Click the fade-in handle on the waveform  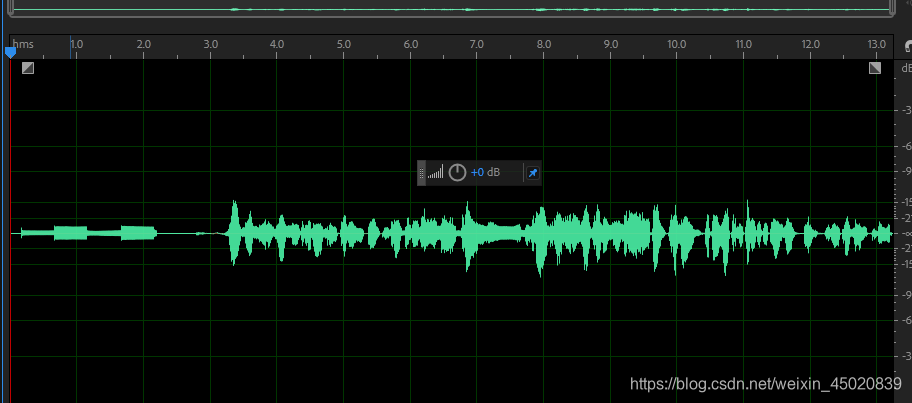pos(28,68)
